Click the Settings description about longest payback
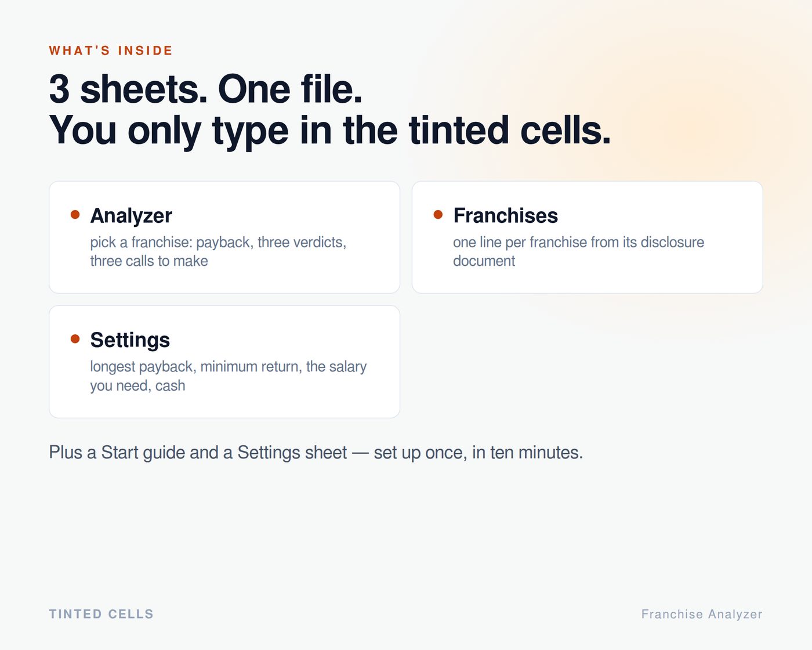 point(229,376)
